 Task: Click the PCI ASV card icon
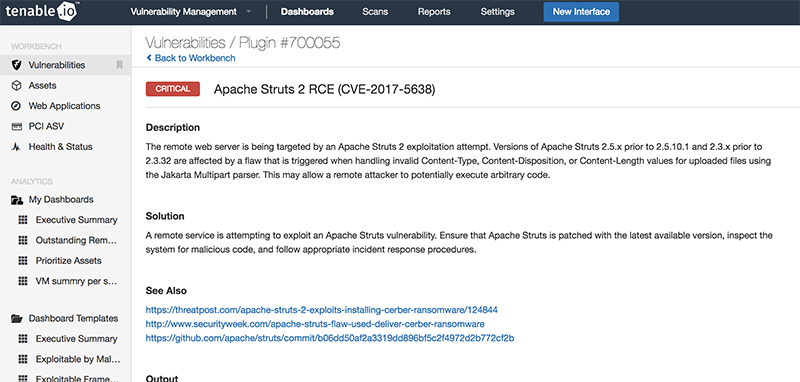[17, 126]
